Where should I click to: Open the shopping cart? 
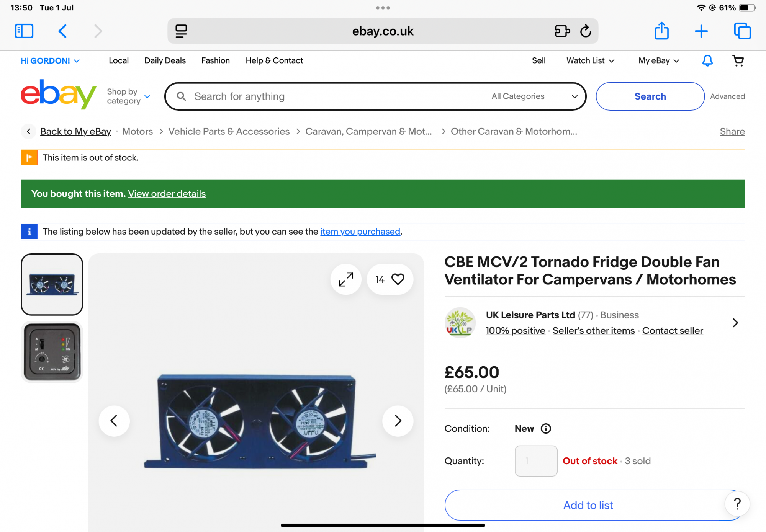point(738,60)
